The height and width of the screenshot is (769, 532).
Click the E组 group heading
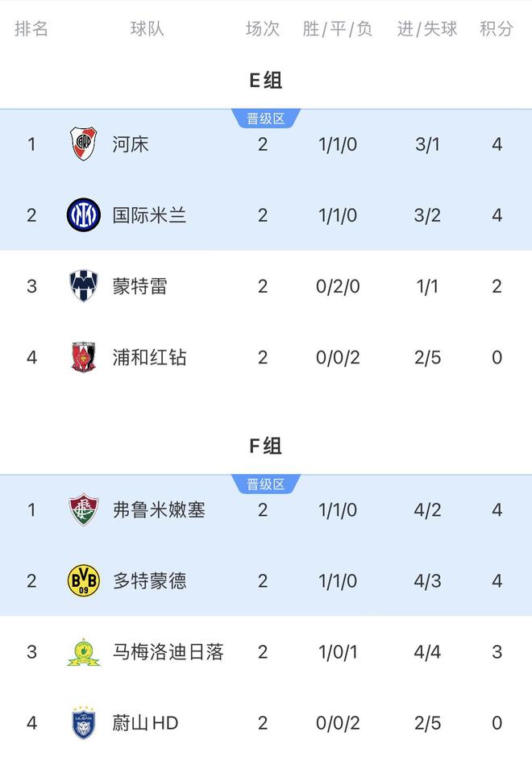point(265,81)
